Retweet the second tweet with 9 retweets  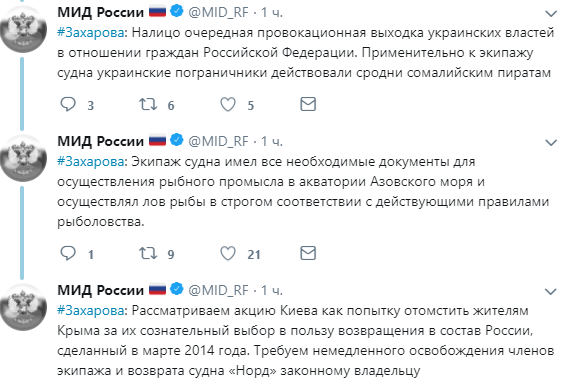(x=148, y=253)
